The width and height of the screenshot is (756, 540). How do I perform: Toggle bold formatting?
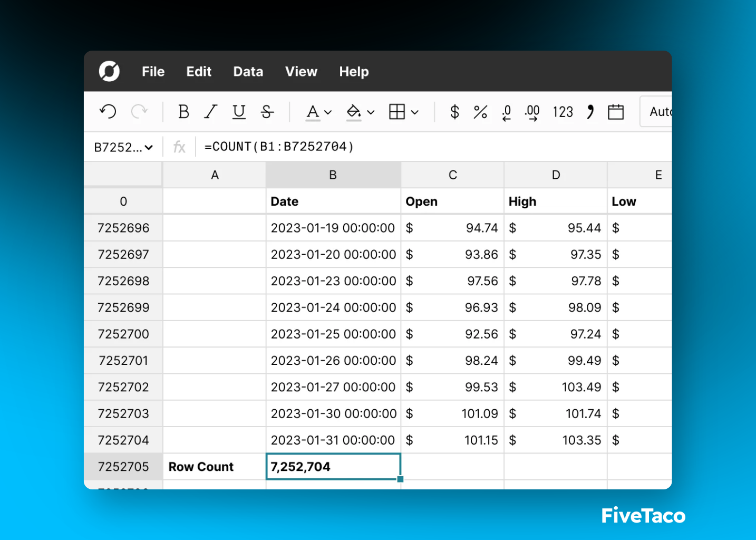(183, 112)
